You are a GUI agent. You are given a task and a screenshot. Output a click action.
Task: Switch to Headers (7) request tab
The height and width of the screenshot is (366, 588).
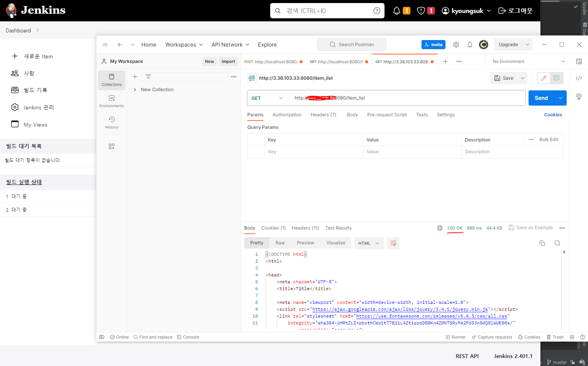[324, 115]
